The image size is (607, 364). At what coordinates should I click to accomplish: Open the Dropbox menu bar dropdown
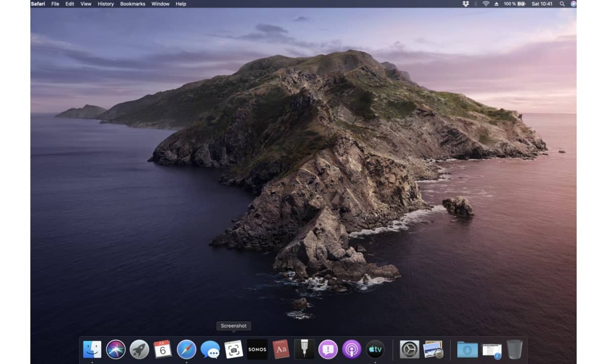pos(465,4)
